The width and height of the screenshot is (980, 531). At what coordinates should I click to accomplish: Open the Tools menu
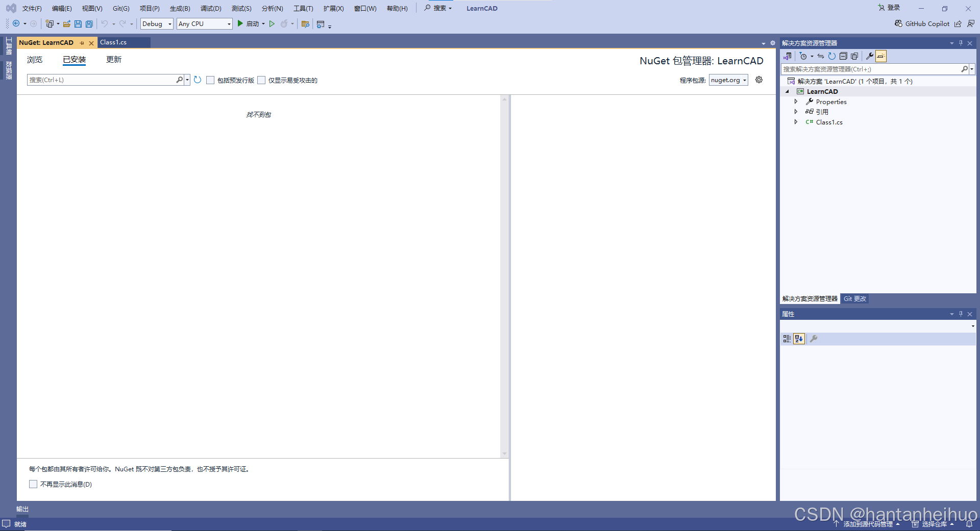[303, 8]
